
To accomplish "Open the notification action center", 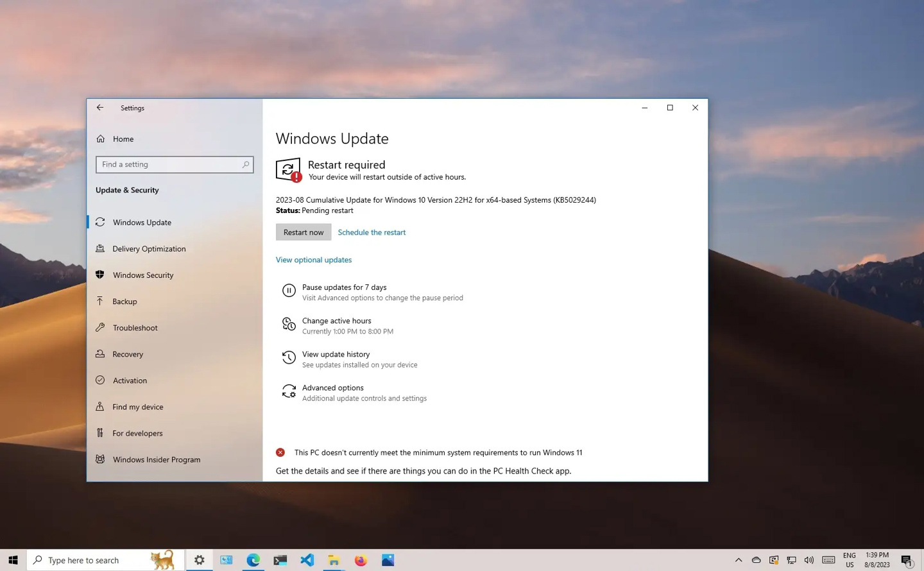I will (x=907, y=561).
